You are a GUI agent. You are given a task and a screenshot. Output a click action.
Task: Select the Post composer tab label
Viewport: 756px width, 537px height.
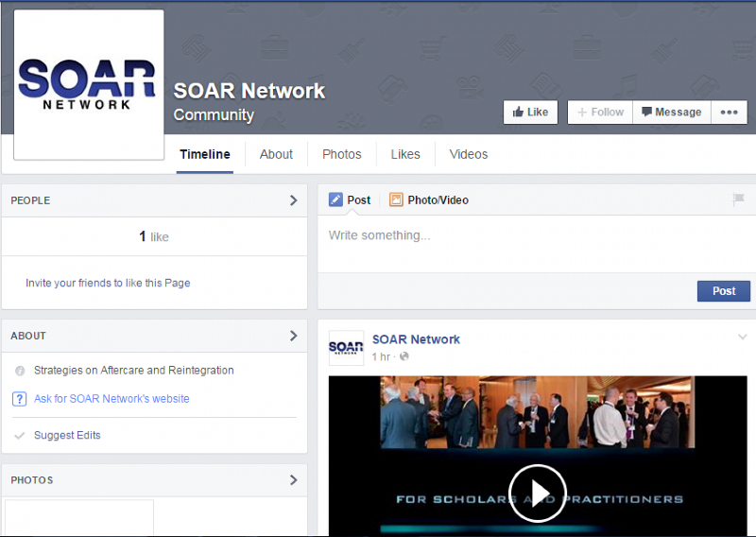pos(359,199)
